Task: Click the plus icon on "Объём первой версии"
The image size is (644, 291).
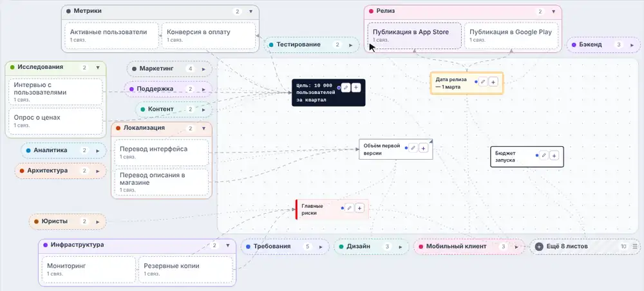Action: (x=424, y=148)
